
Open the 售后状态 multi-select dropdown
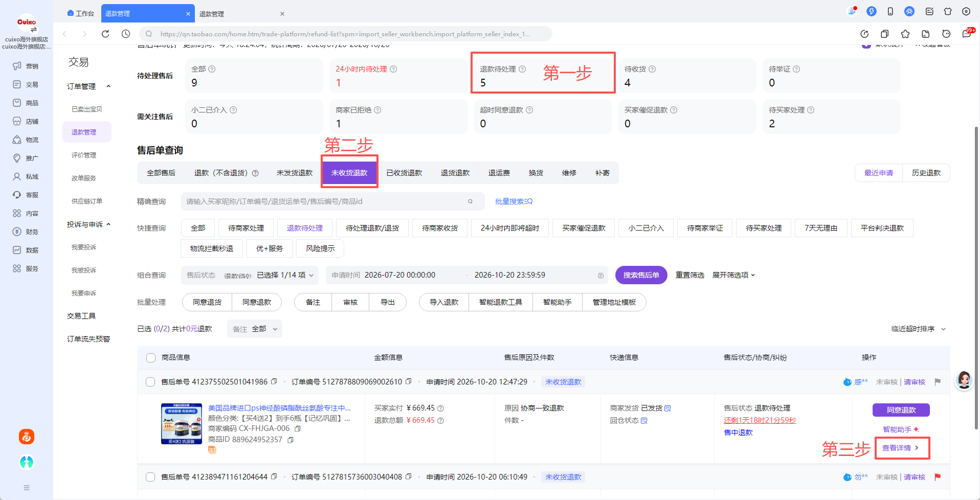250,275
